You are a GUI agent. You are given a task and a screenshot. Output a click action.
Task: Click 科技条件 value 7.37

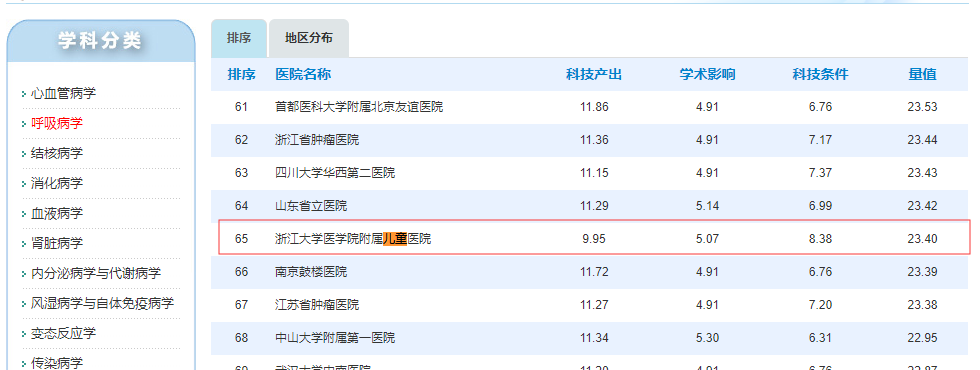pos(821,173)
